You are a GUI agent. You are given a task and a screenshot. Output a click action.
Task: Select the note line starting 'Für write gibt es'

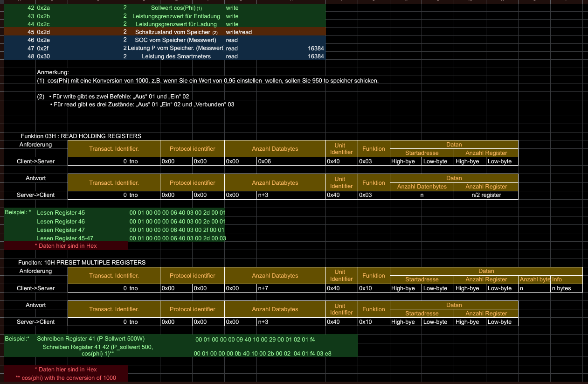[119, 96]
